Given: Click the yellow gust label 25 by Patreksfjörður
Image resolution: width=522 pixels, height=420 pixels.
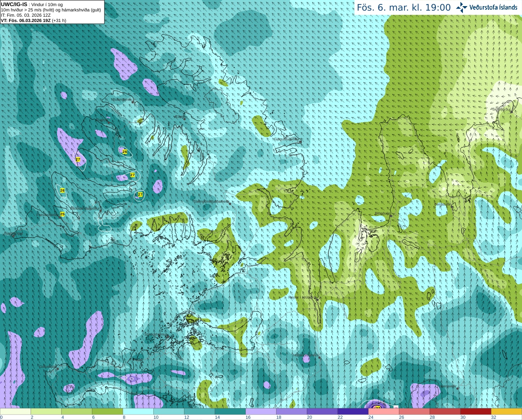Looking at the screenshot, I should click(62, 214).
